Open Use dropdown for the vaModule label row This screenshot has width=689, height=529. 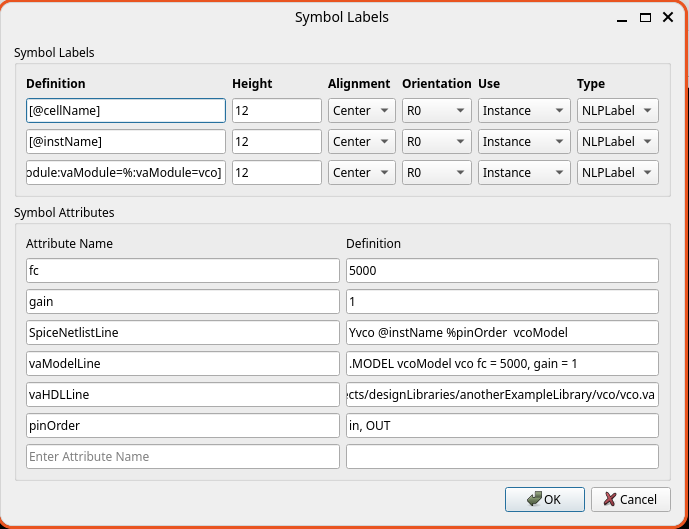(523, 173)
